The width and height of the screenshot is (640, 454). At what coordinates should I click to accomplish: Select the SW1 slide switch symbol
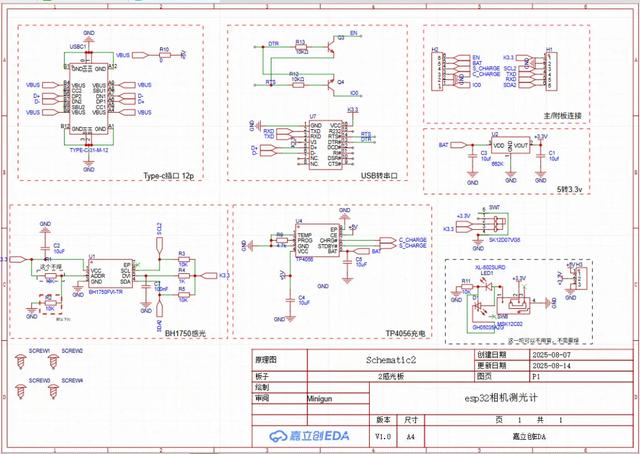pos(497,225)
